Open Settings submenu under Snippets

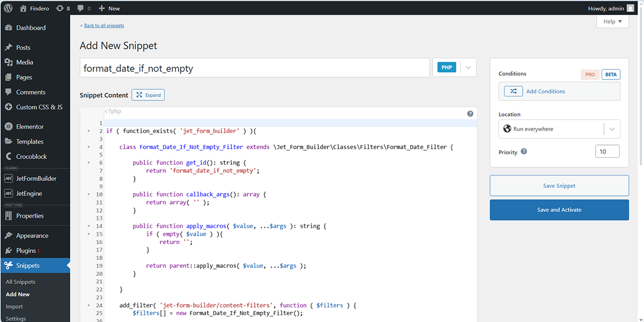click(16, 318)
